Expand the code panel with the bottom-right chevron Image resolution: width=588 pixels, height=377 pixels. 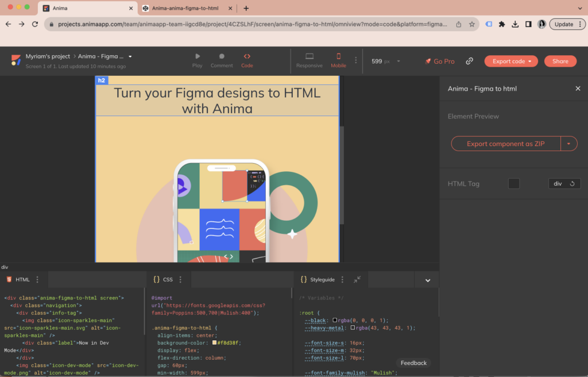pos(427,279)
